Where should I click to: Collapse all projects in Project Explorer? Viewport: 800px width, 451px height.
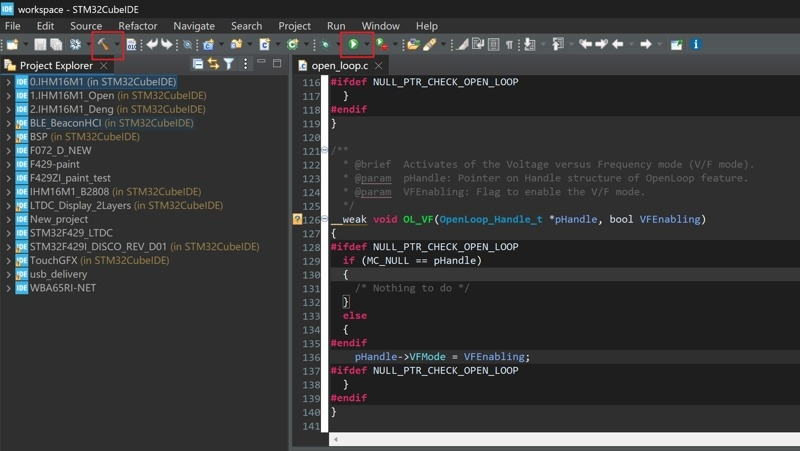pos(198,64)
